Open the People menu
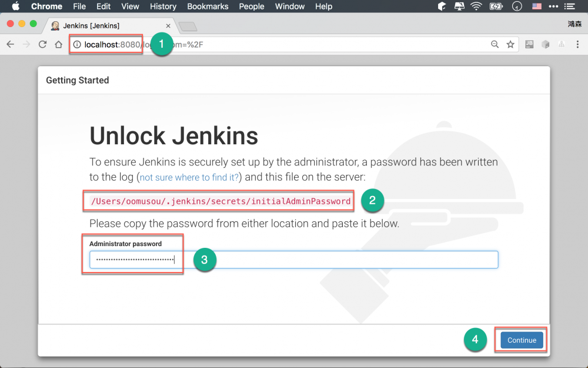 (x=252, y=6)
